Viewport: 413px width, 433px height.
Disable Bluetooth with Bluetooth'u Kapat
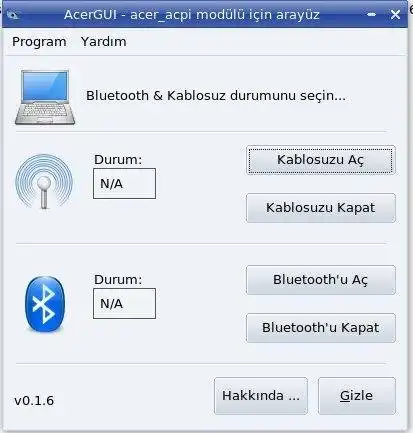click(x=321, y=328)
